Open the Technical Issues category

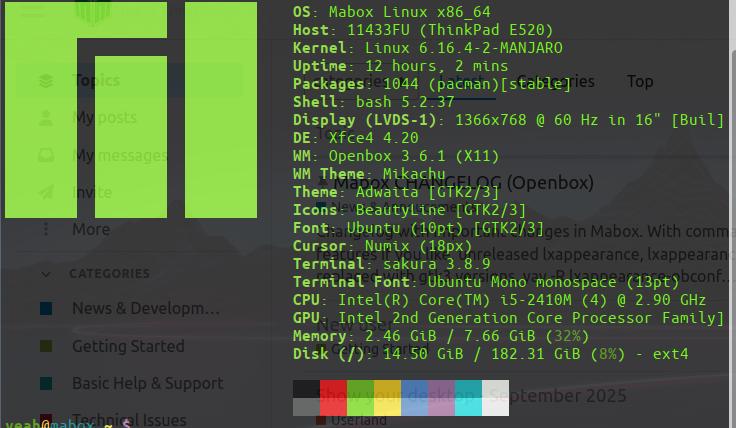(x=129, y=420)
